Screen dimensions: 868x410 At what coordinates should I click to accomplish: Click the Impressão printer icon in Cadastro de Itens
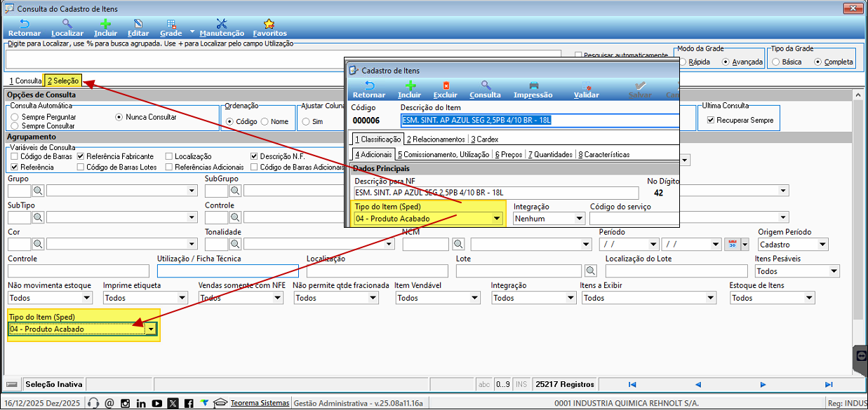(x=533, y=86)
